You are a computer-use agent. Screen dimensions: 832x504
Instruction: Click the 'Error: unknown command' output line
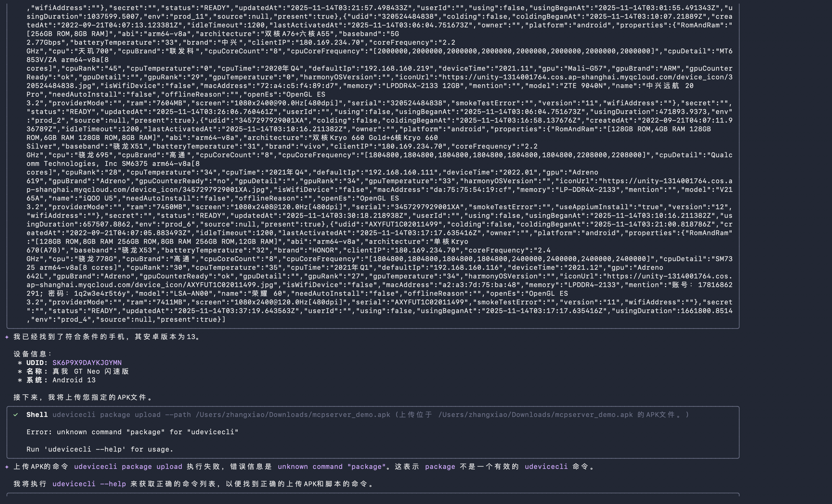[x=132, y=432]
